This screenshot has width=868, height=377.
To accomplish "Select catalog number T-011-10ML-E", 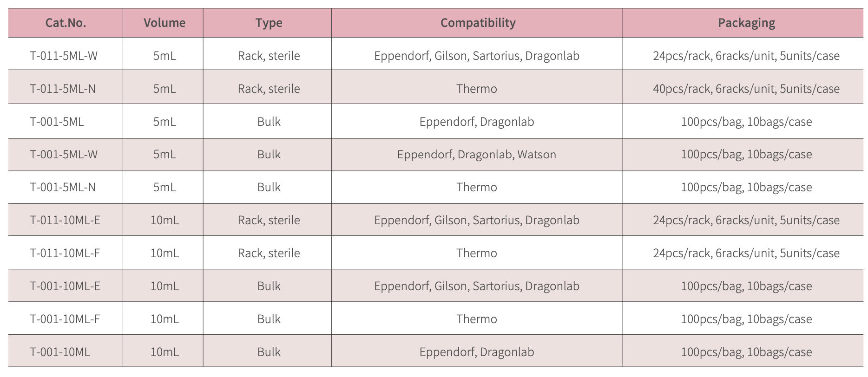I will pos(65,220).
